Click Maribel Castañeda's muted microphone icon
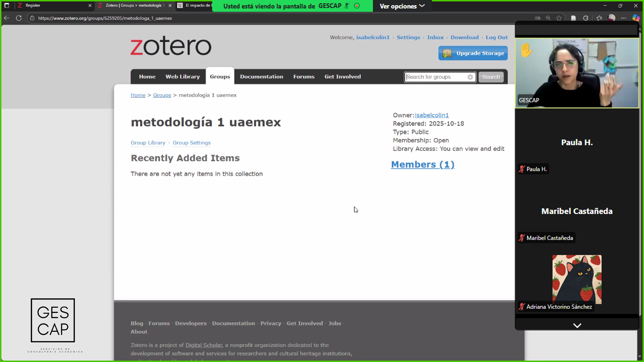644x362 pixels. [x=522, y=238]
